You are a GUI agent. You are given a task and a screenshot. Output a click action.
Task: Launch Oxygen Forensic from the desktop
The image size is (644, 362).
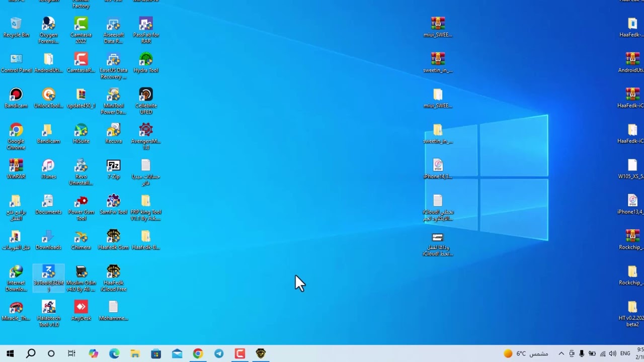tap(48, 30)
